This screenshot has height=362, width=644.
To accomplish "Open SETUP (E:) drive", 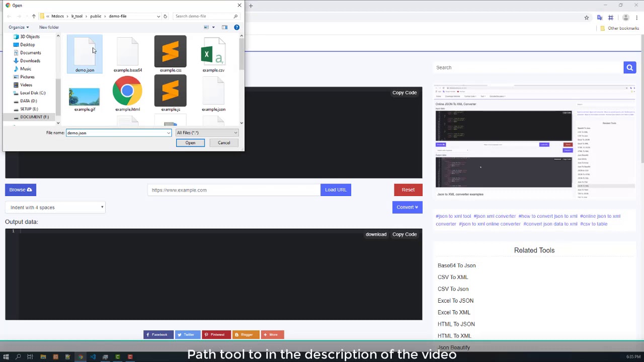I will tap(29, 109).
